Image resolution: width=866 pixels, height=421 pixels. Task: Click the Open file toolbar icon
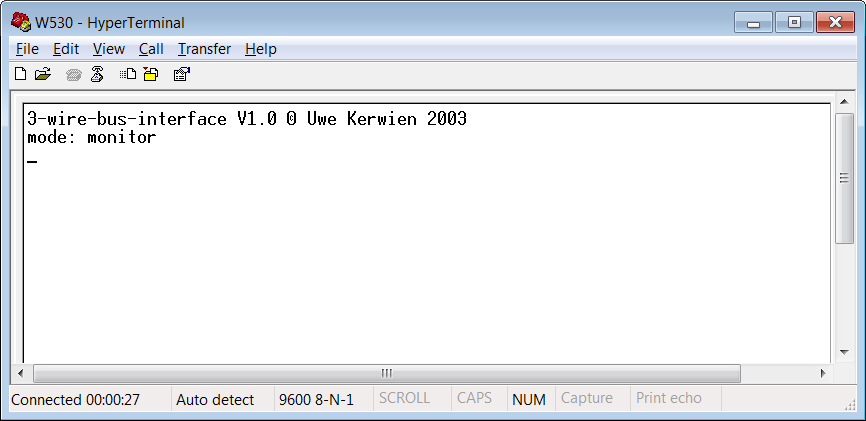point(43,74)
